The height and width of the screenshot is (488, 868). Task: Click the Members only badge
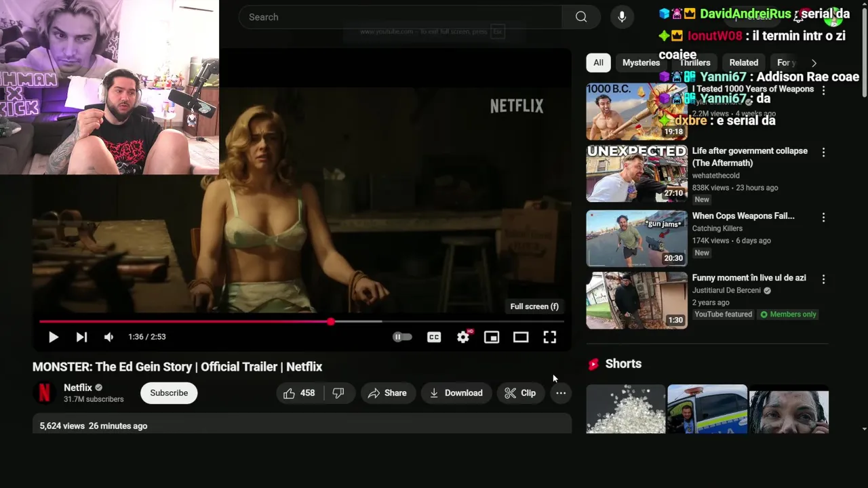(x=788, y=314)
